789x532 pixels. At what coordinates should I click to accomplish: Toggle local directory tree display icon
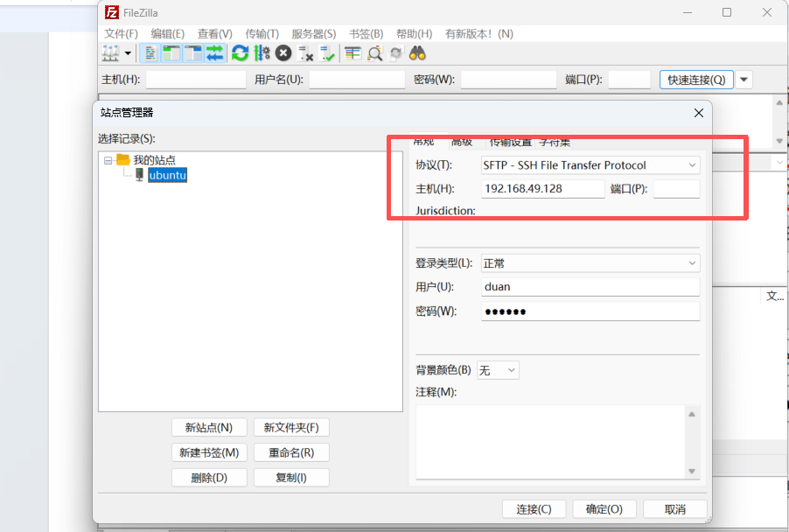pos(171,52)
